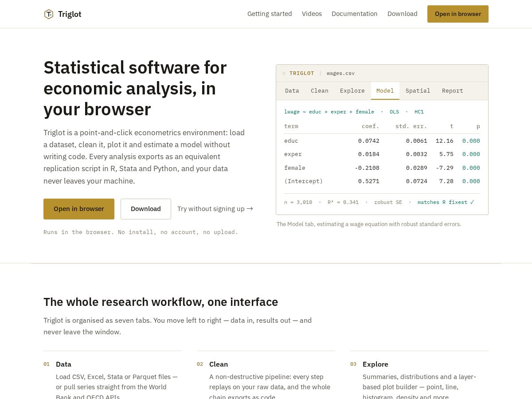Open the Download nav link in header
The height and width of the screenshot is (399, 532).
pyautogui.click(x=403, y=14)
